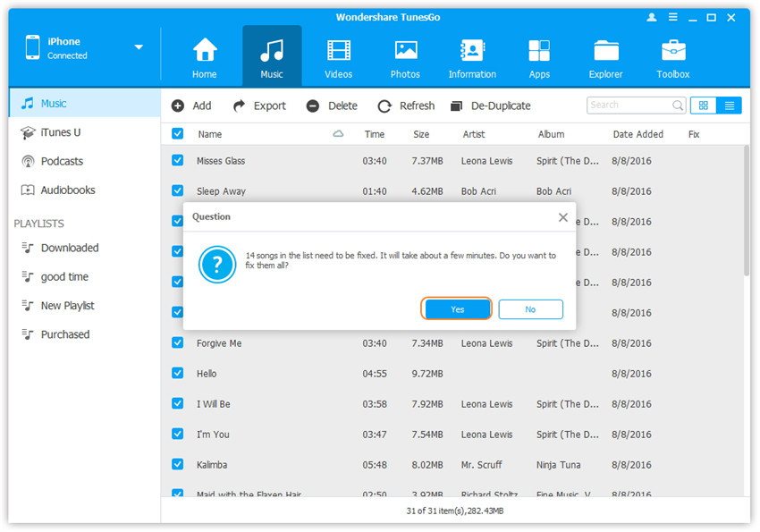The height and width of the screenshot is (532, 760).
Task: Switch to grid view icon
Action: (703, 106)
